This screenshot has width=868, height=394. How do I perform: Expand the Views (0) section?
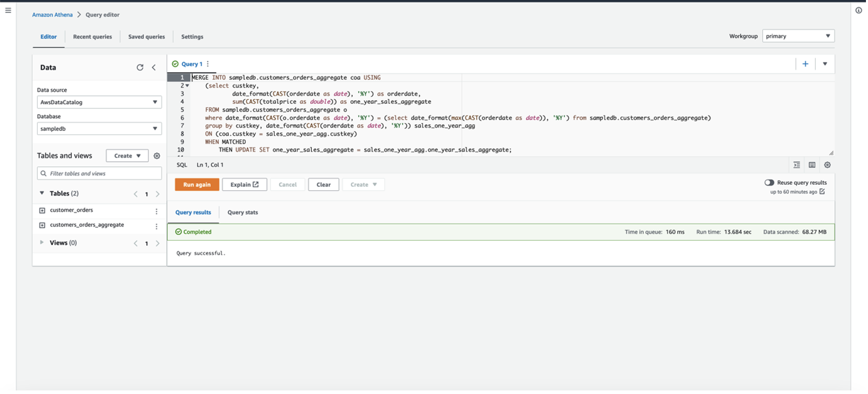[x=42, y=243]
